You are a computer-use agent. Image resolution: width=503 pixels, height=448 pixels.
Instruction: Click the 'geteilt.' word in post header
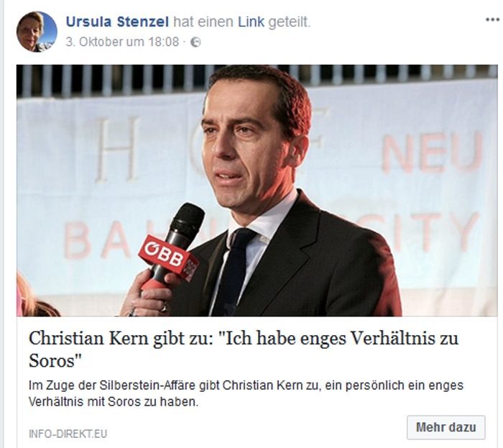point(290,22)
